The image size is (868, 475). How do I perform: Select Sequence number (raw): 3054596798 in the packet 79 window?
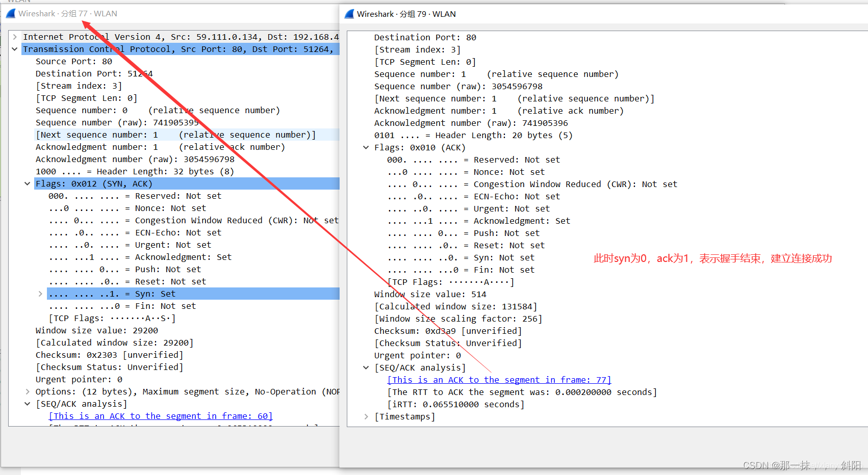[x=458, y=86]
